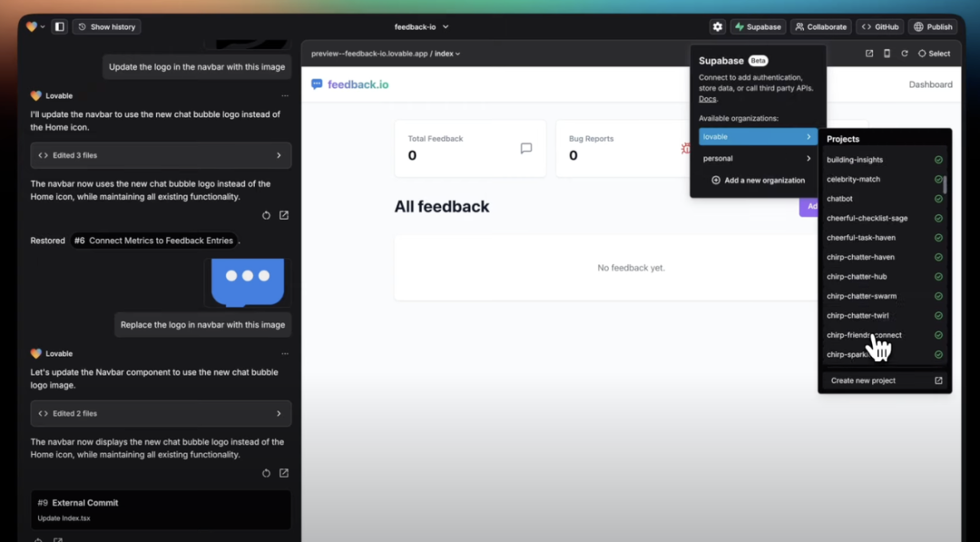Screen dimensions: 980x542
Task: Open external link icon beside Create new project
Action: pyautogui.click(x=938, y=380)
